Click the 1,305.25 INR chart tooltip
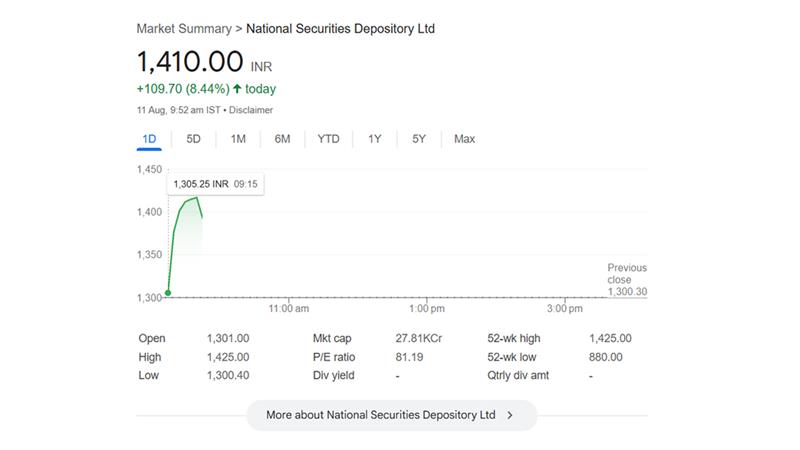Viewport: 800px width, 450px height. 215,185
